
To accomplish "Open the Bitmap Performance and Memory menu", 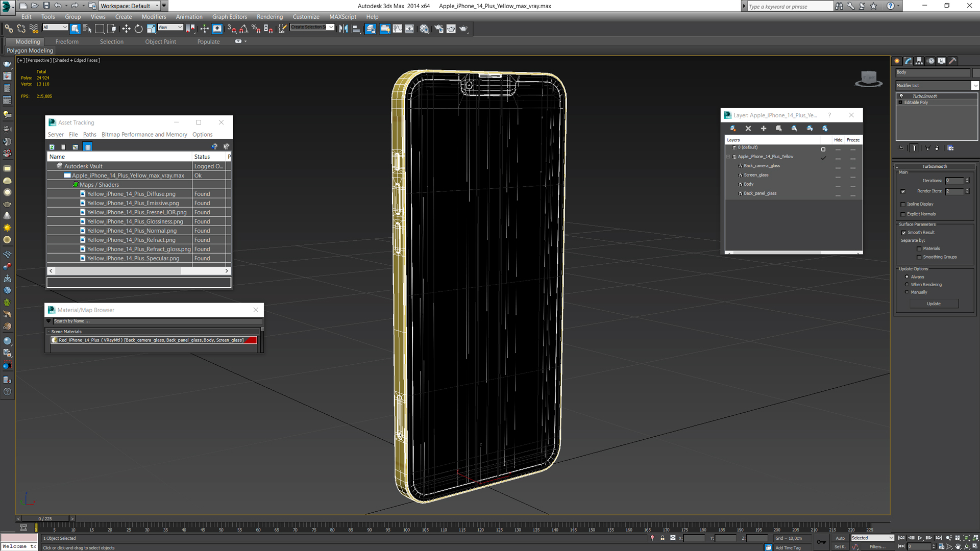I will tap(144, 135).
